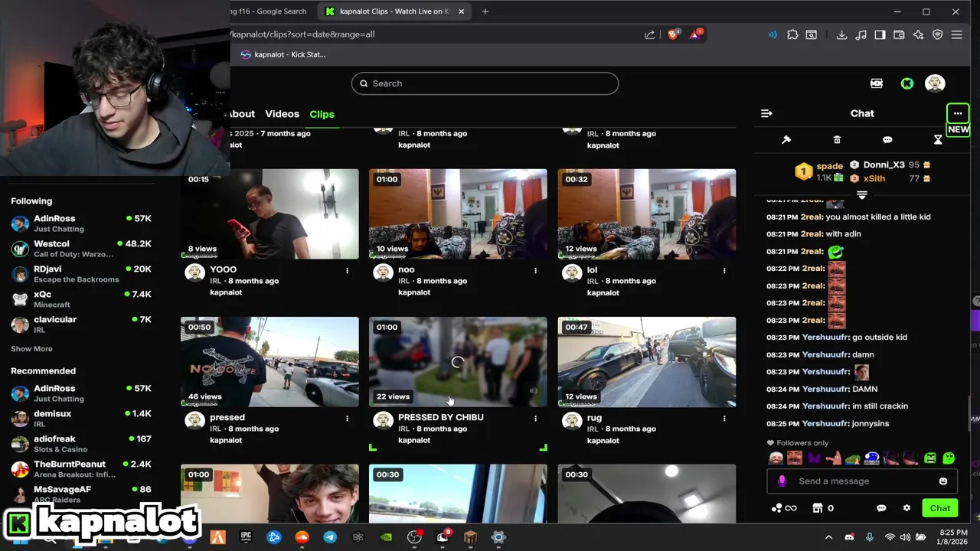This screenshot has height=551, width=980.
Task: Open the PRESSED BY CHIBU clip title
Action: pos(440,417)
